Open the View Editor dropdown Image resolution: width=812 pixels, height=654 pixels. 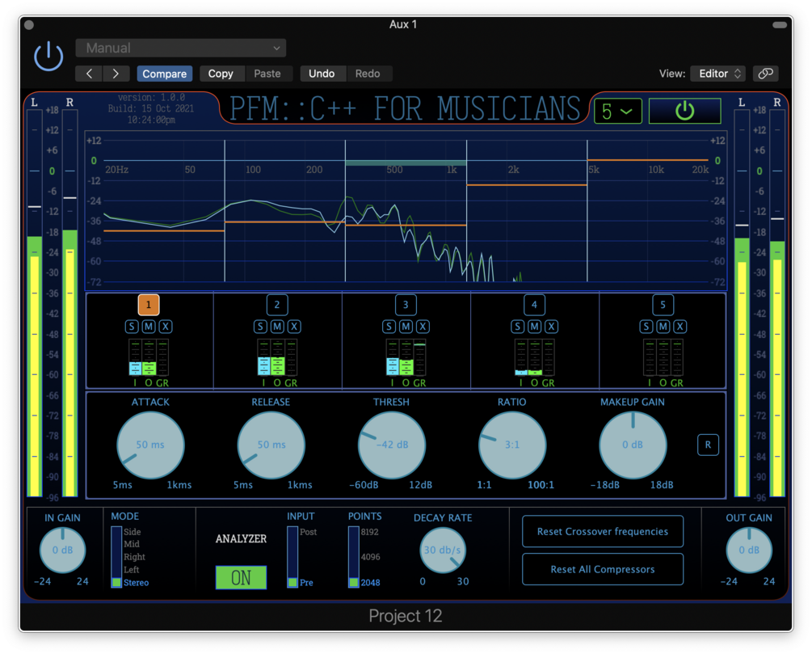tap(719, 74)
